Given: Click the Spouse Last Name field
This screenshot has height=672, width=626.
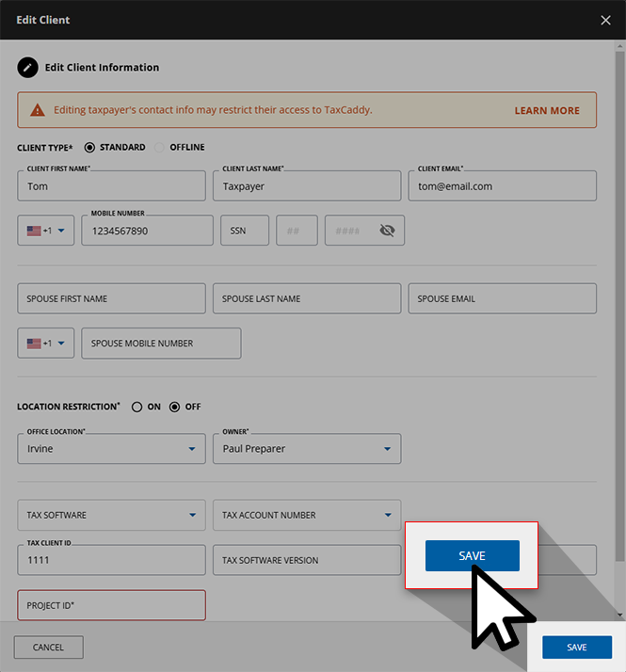Looking at the screenshot, I should click(x=307, y=298).
